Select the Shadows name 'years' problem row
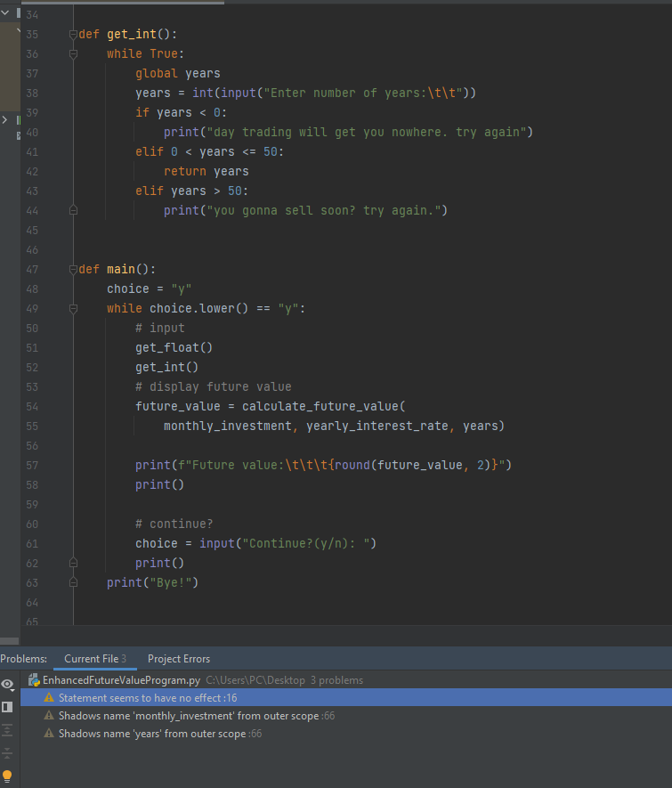Screen dimensions: 672x788 point(346,733)
